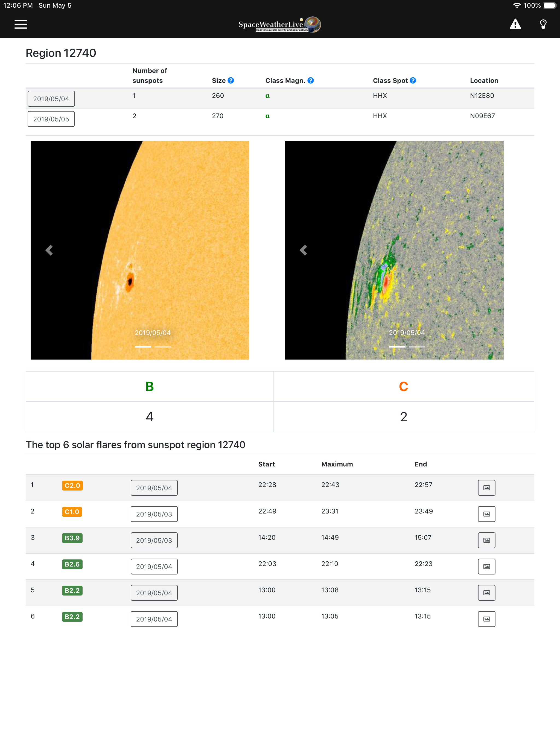Toggle the lightbulb dark mode icon

(543, 24)
